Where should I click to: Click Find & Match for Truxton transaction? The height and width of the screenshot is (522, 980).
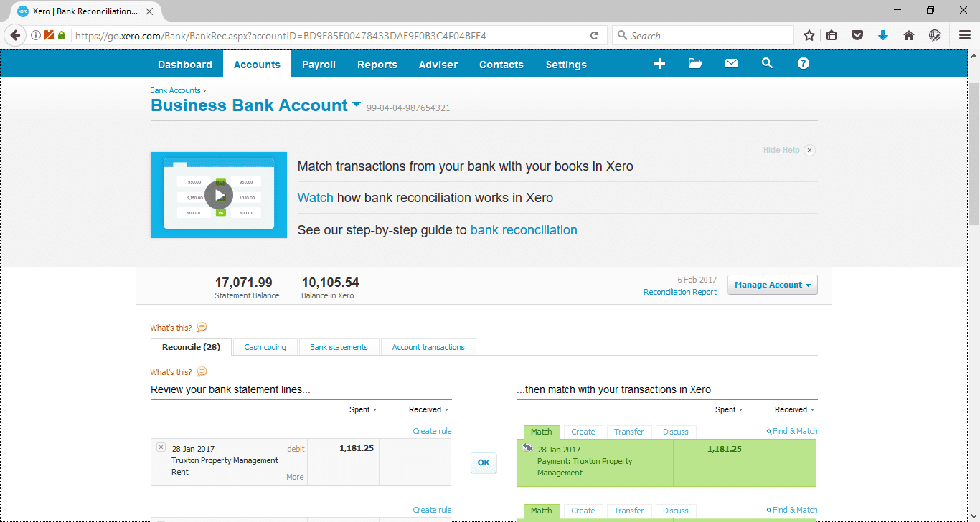point(792,431)
